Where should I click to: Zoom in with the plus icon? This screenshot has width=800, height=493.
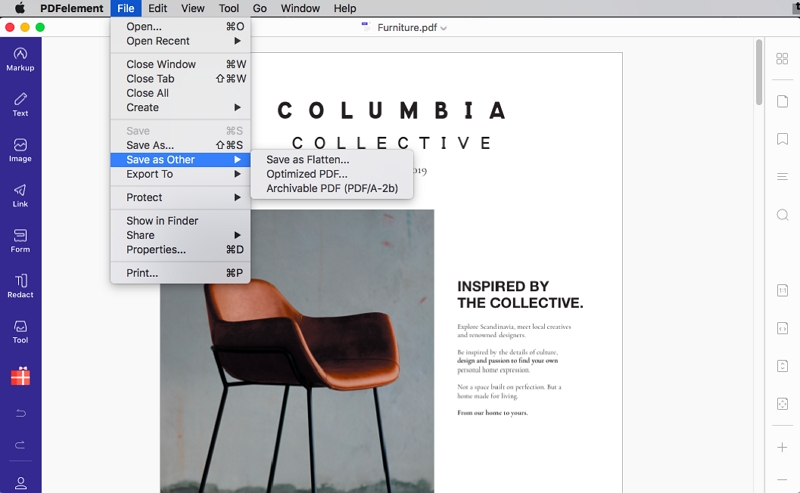pos(782,448)
